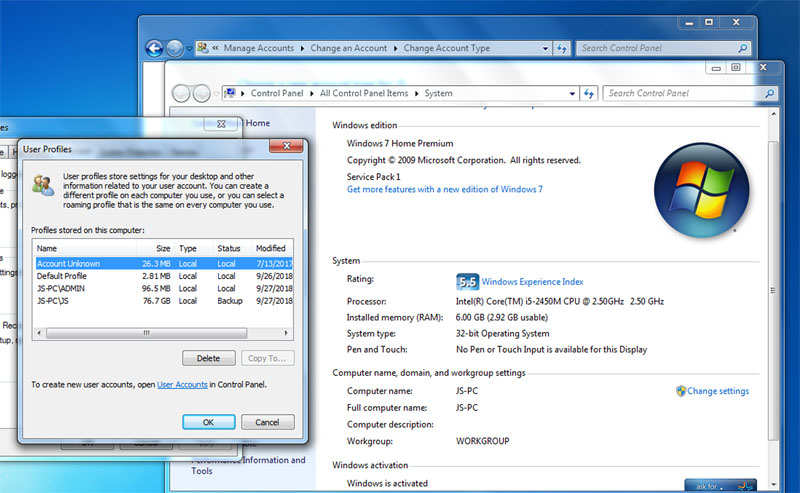Click Control Panel breadcrumb in System window

277,93
